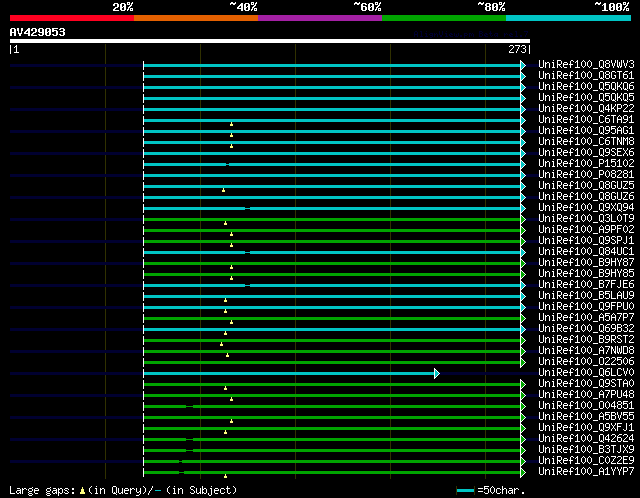
Task: Select the UniRef100_A1YYP7 label
Action: pos(586,472)
